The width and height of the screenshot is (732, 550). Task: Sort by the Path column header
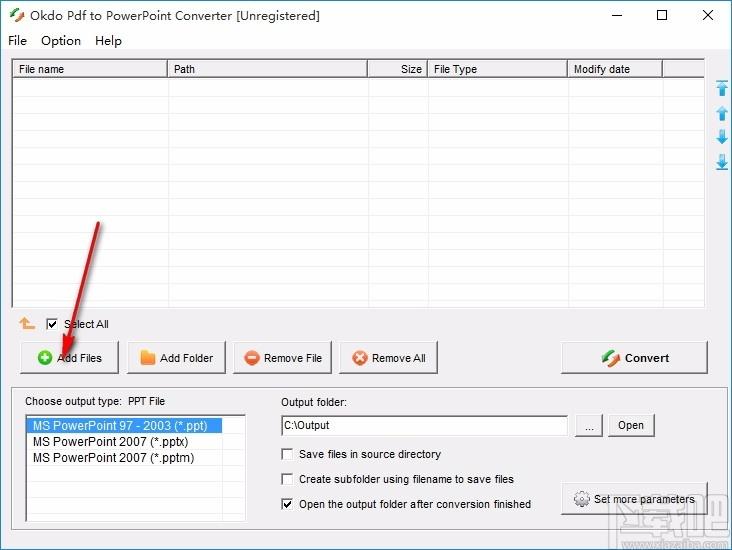click(267, 69)
